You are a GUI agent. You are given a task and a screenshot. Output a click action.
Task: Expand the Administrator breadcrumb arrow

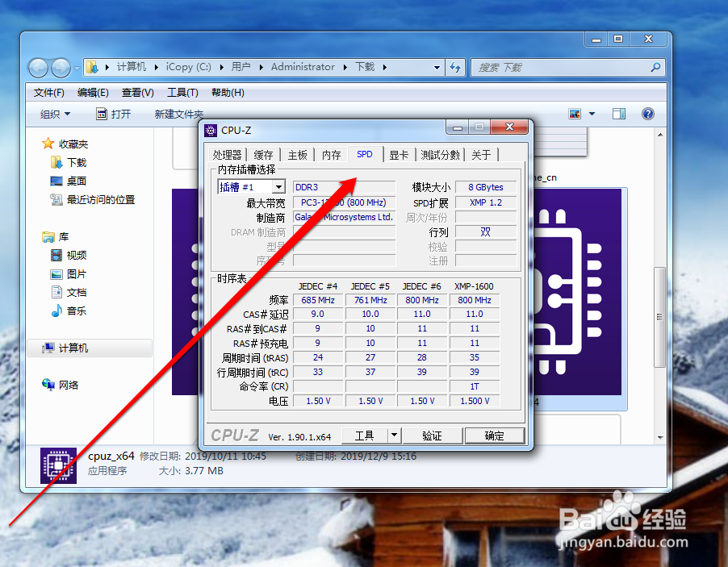coord(345,67)
